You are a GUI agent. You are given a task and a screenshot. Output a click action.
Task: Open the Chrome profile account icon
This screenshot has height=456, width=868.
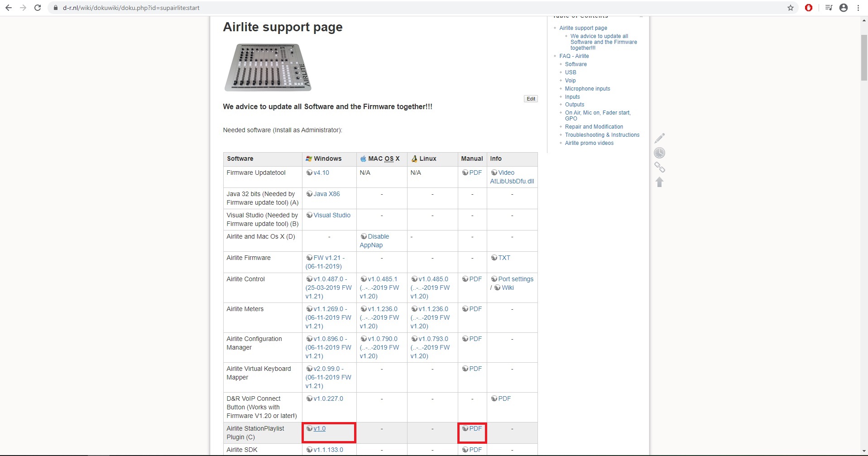tap(843, 8)
